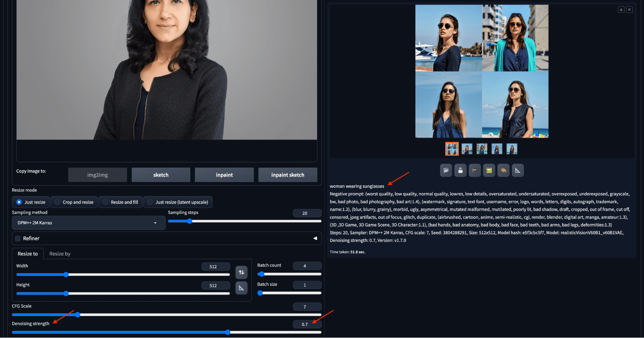Copy image to inpaint sketch

(x=288, y=175)
